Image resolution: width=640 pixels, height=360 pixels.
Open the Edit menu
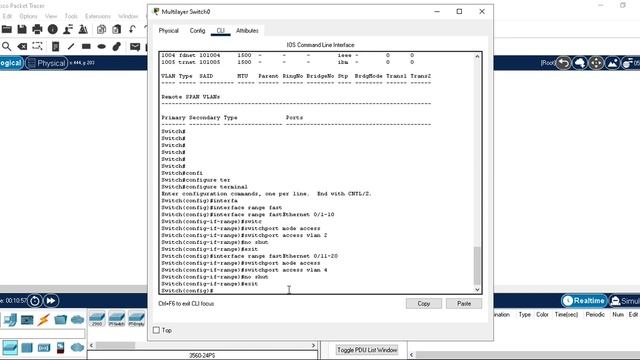[7, 16]
